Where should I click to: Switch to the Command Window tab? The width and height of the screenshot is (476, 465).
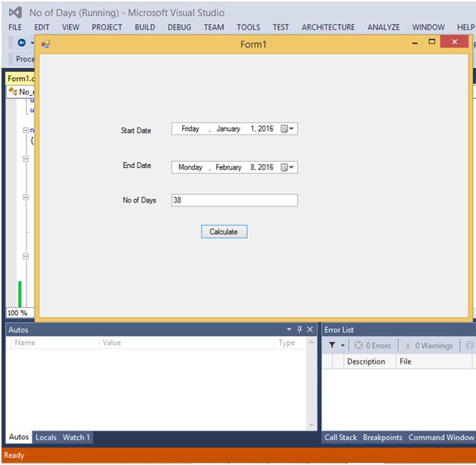tap(441, 437)
